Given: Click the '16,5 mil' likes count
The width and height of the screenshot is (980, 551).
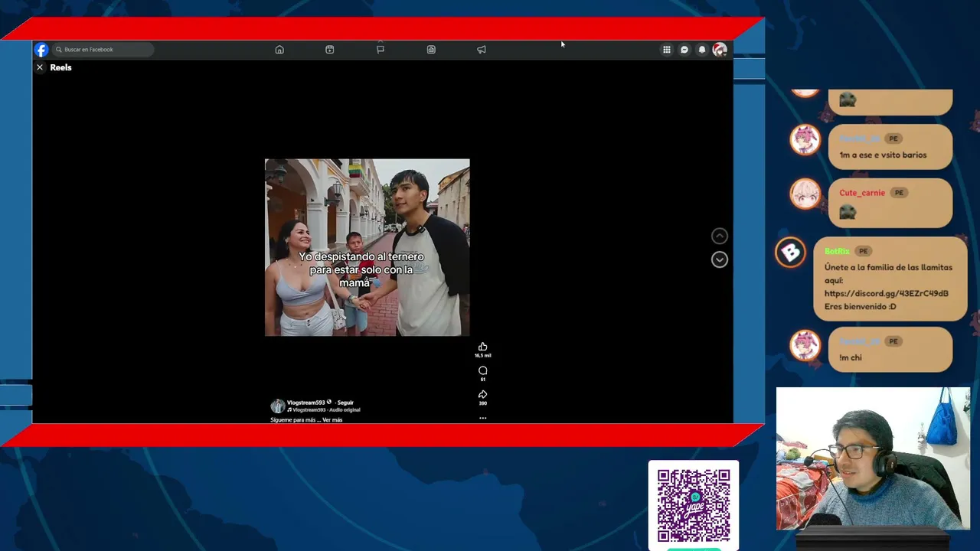Looking at the screenshot, I should point(482,356).
